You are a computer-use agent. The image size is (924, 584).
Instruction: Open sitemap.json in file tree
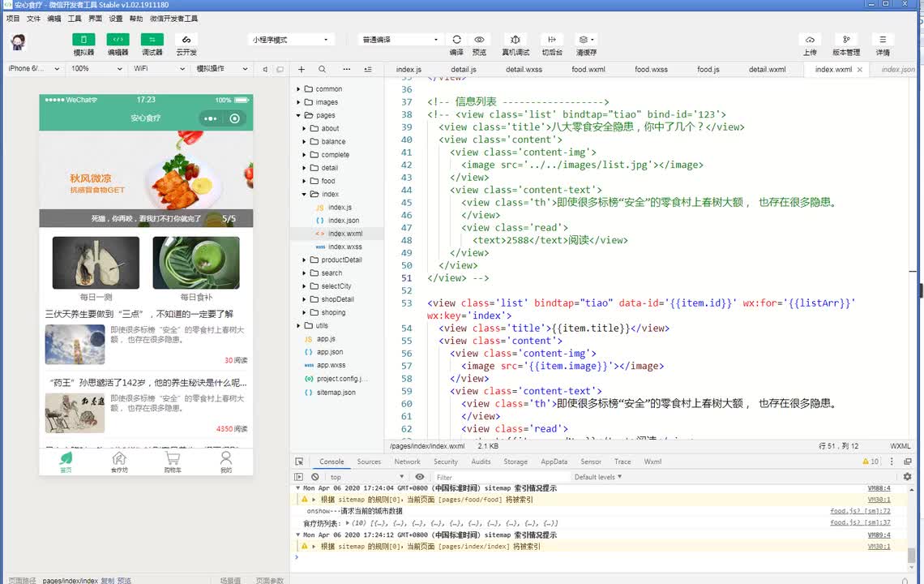[x=336, y=393]
